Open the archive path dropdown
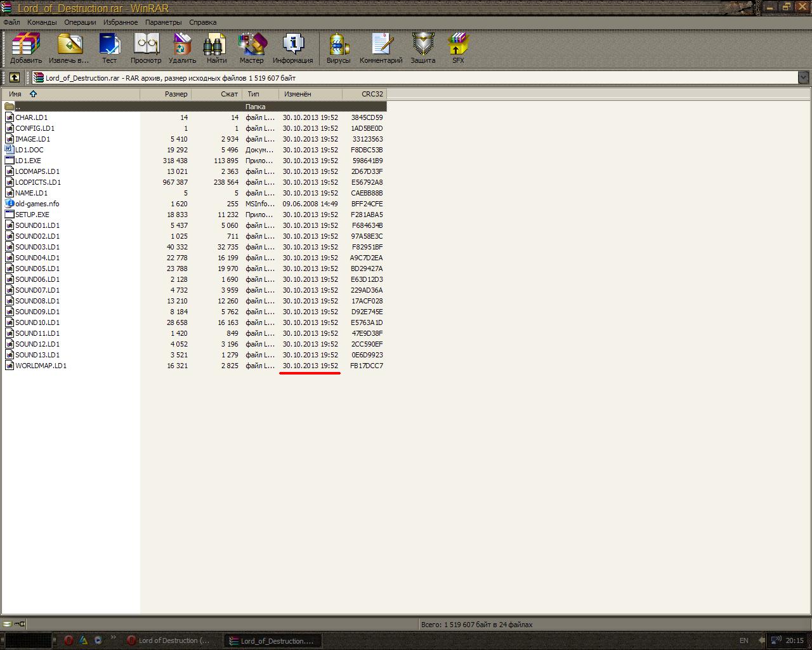Viewport: 812px width, 650px height. pyautogui.click(x=803, y=77)
